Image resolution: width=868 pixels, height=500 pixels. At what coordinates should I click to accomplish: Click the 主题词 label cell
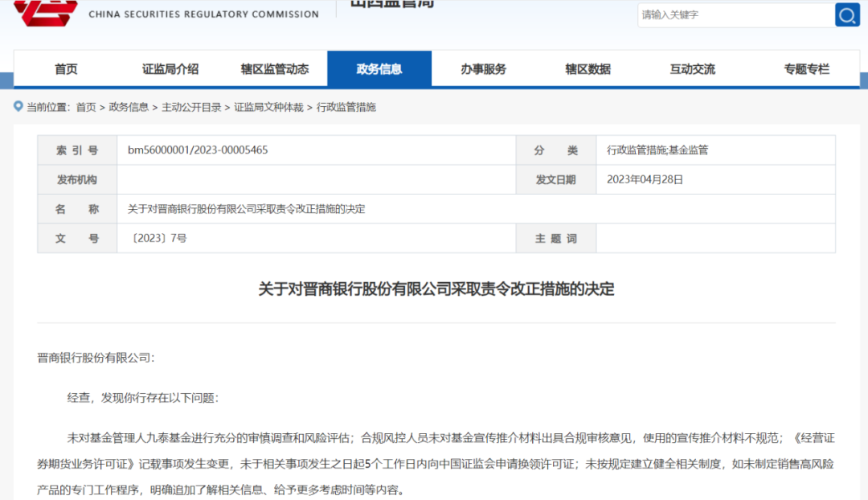[x=556, y=238]
